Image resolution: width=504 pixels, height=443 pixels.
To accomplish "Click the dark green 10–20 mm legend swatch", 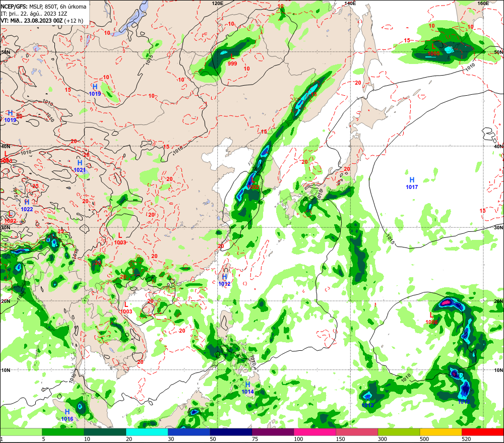I will pos(105,432).
